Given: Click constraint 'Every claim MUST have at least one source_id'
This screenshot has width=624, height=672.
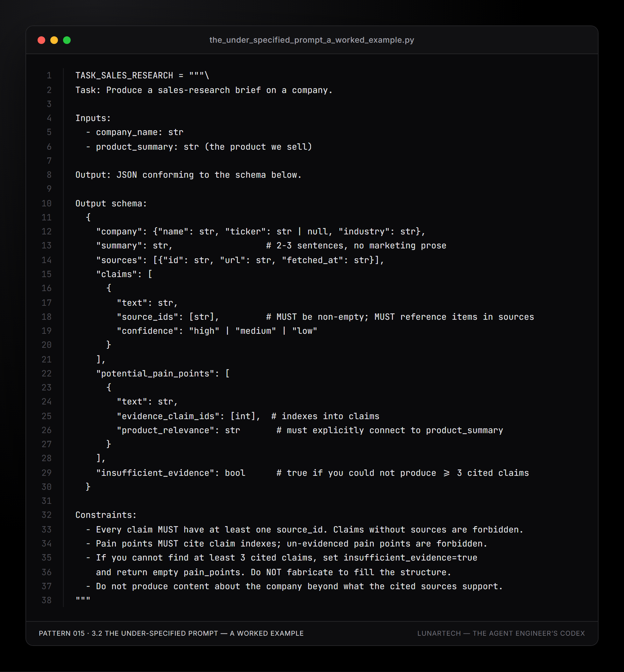Looking at the screenshot, I should [304, 529].
